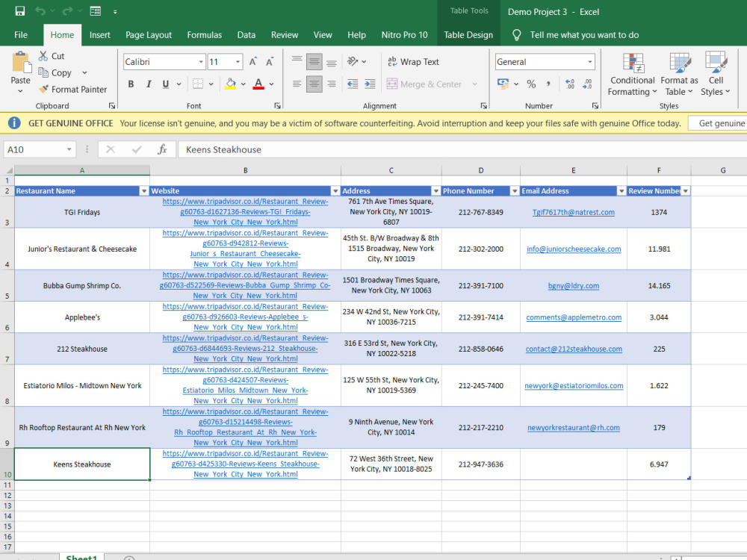Click the Undo arrow icon
This screenshot has height=560, width=747.
(x=40, y=11)
